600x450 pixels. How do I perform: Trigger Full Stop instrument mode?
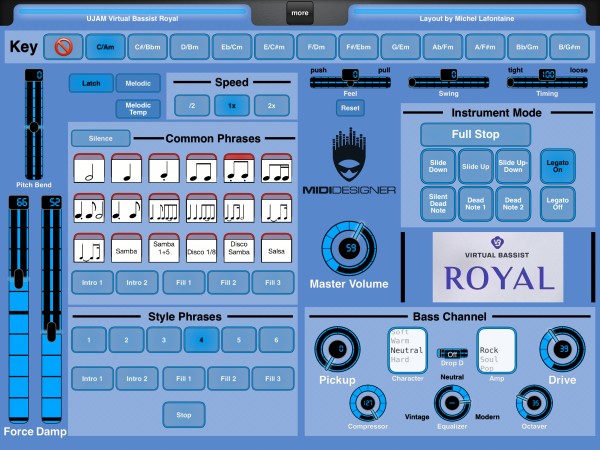475,134
